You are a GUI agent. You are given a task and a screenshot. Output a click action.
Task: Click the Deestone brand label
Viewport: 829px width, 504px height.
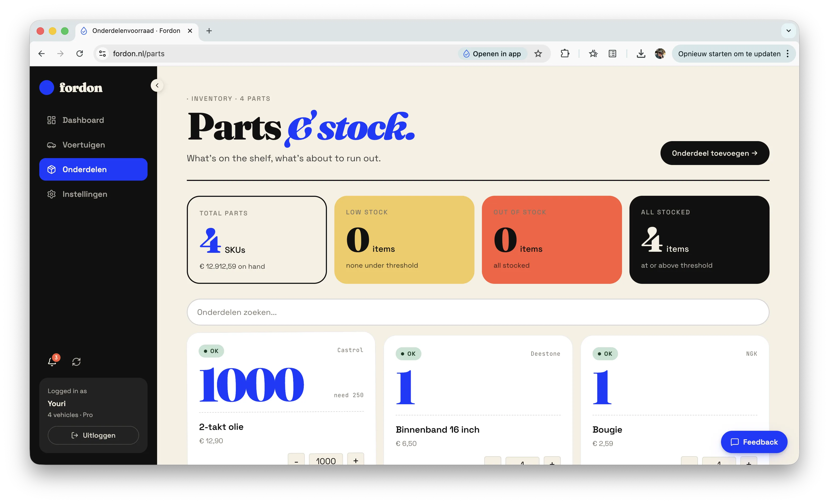(545, 353)
